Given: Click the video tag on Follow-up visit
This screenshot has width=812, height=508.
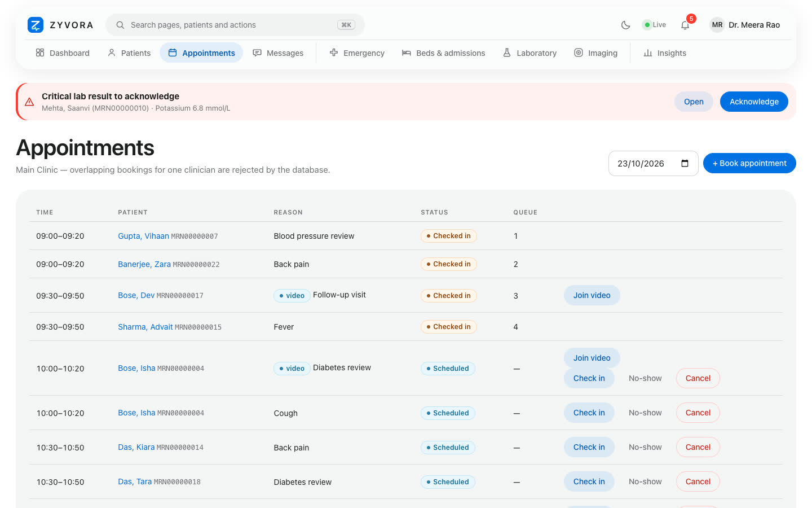Looking at the screenshot, I should [x=292, y=296].
